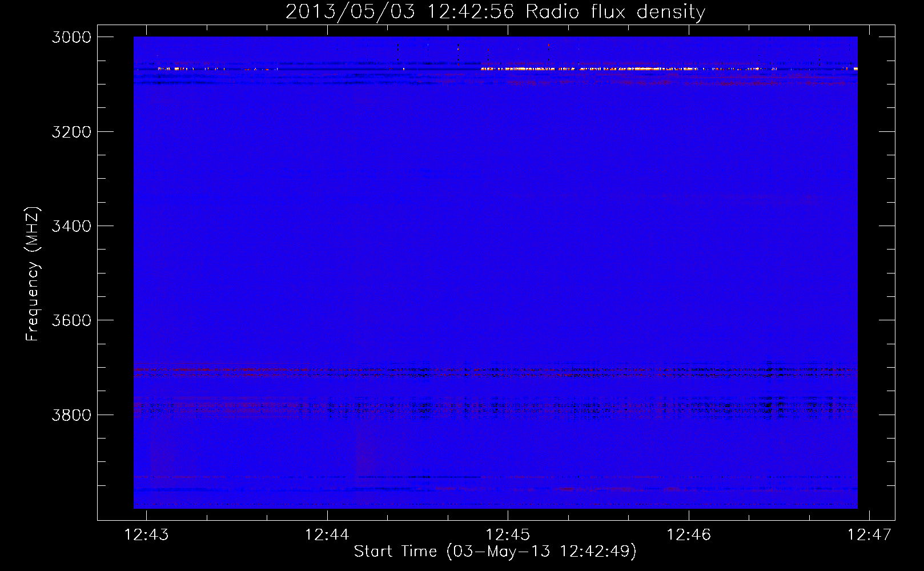924x571 pixels.
Task: Select the 3200 frequency axis label
Action: pos(71,132)
